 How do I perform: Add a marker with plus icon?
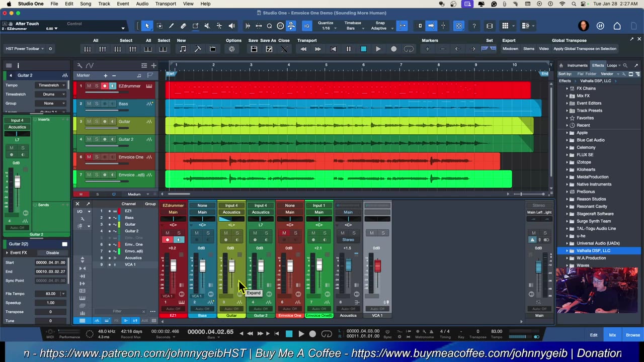pos(428,49)
